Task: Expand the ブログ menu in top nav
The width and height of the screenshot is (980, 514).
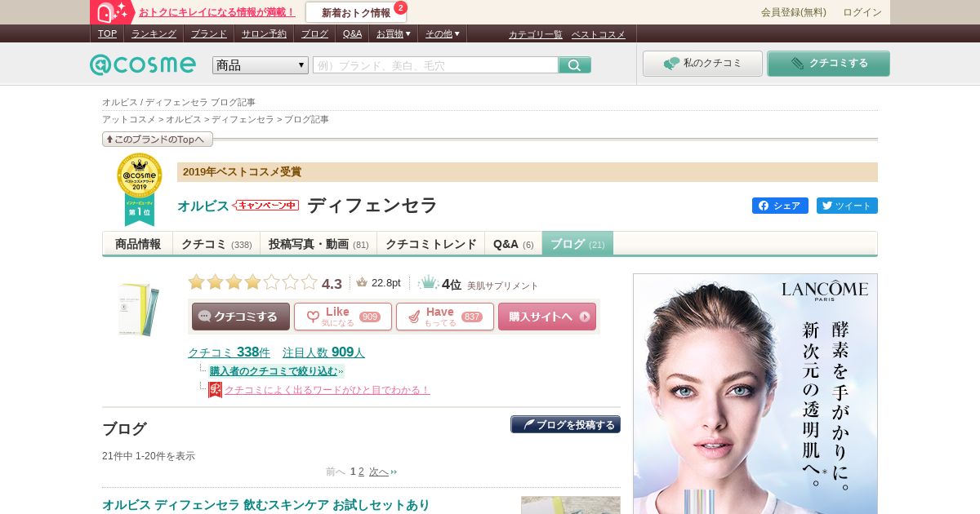Action: [314, 34]
